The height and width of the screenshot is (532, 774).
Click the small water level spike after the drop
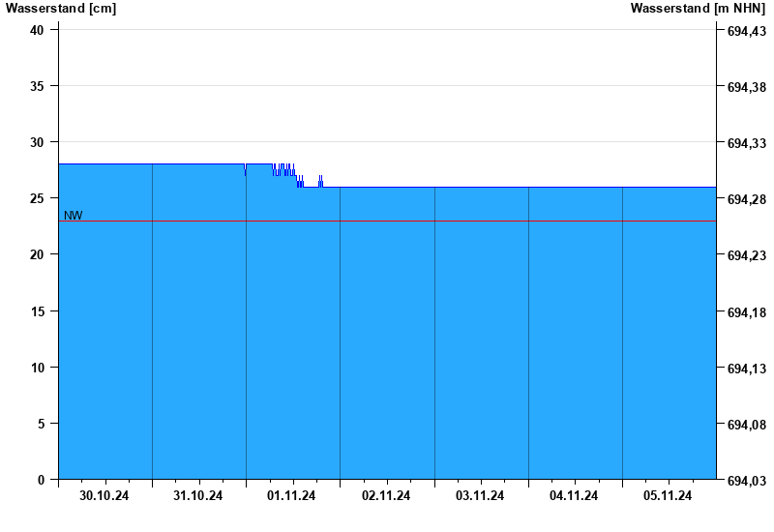point(320,181)
